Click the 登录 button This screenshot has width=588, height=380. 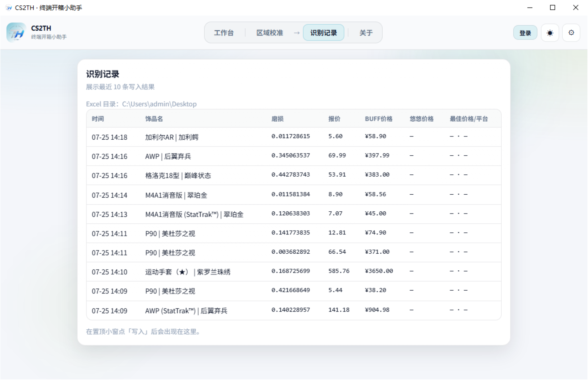click(525, 33)
